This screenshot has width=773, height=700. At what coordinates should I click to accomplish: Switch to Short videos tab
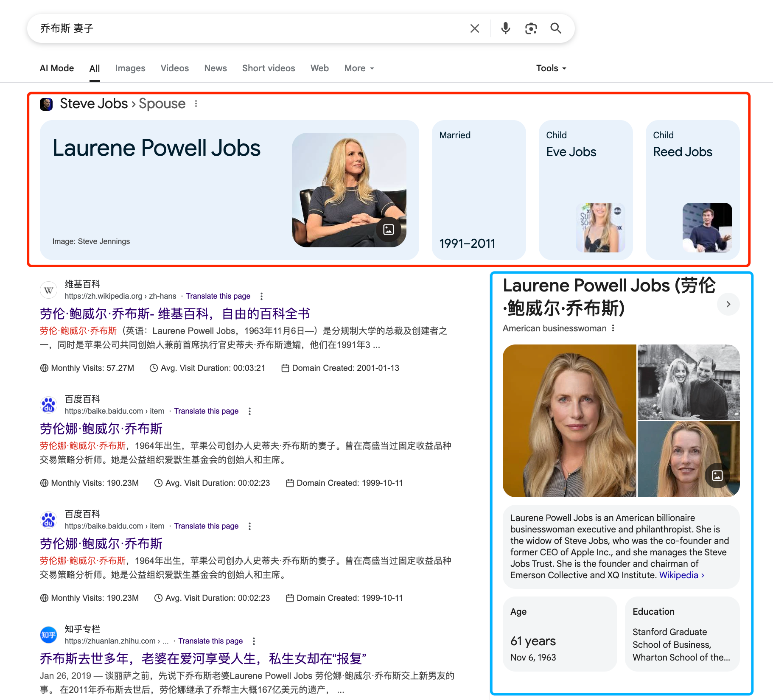point(269,68)
